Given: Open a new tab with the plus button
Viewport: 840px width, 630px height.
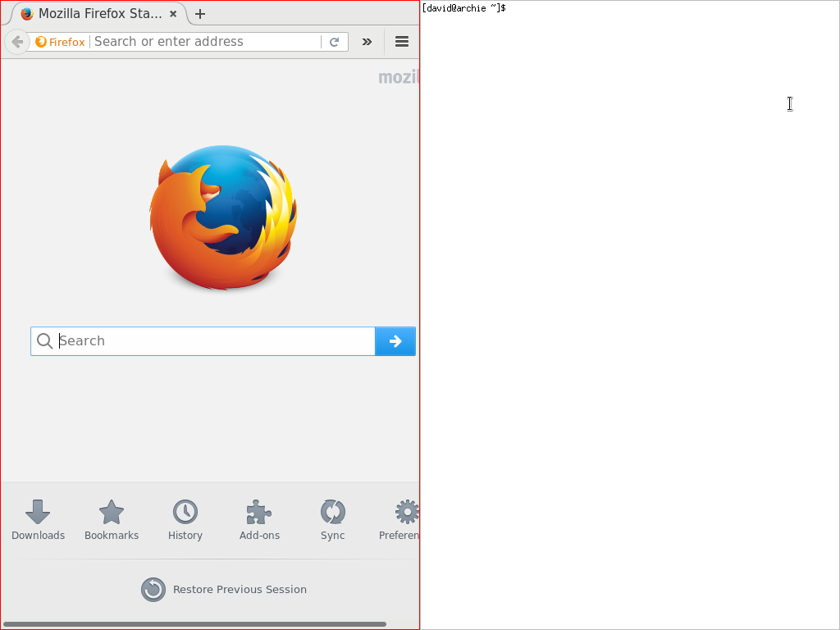Looking at the screenshot, I should 200,14.
